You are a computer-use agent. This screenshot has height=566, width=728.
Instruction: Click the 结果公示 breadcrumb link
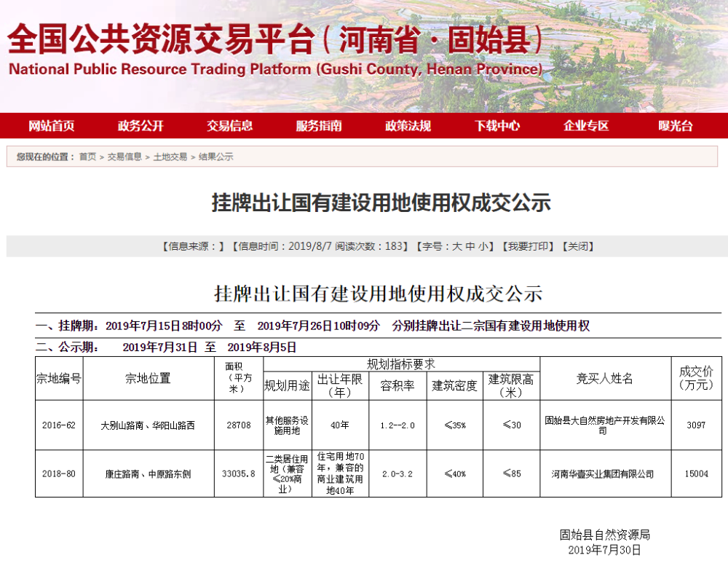(216, 157)
